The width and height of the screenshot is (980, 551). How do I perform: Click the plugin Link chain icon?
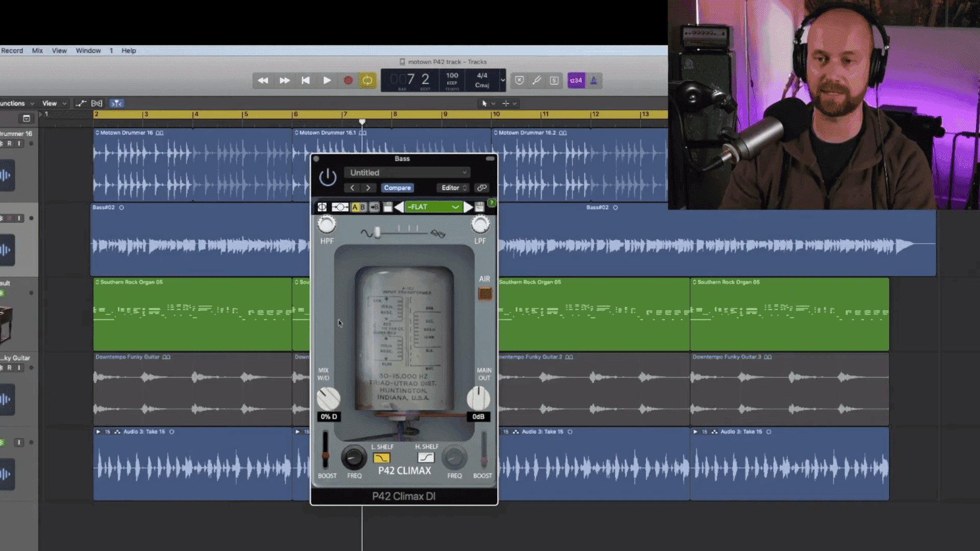[x=482, y=188]
